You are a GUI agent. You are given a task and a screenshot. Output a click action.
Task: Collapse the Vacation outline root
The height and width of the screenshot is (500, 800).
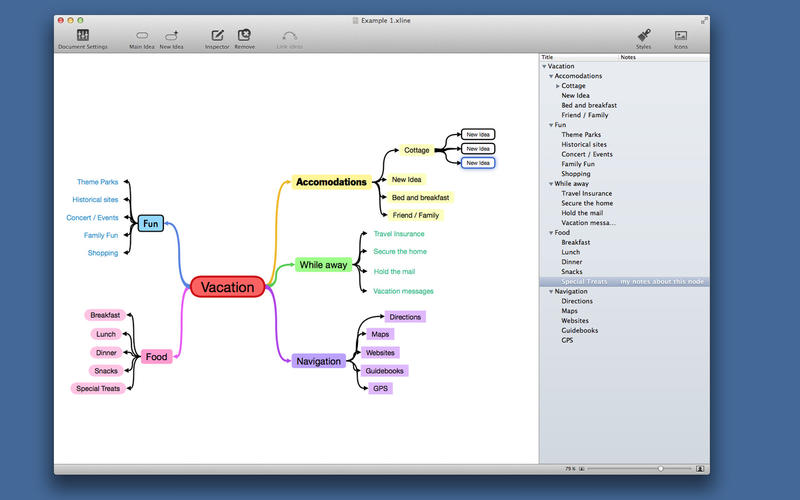[x=544, y=67]
